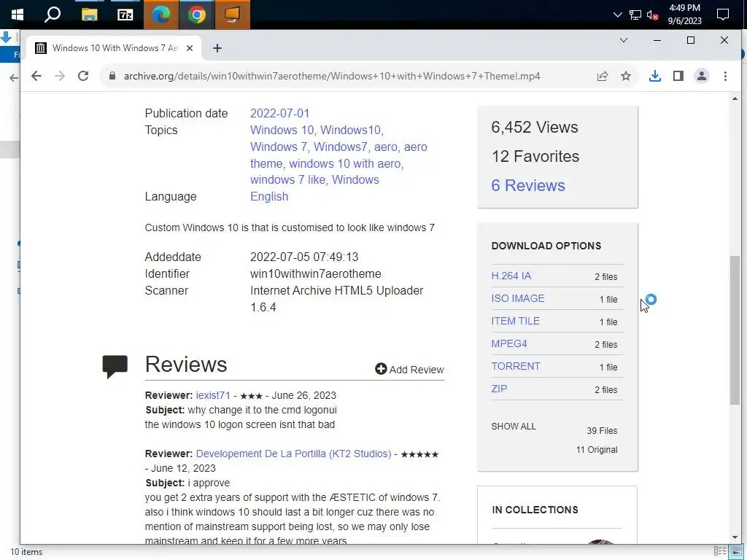The width and height of the screenshot is (747, 560).
Task: Open the English language link
Action: pos(269,197)
